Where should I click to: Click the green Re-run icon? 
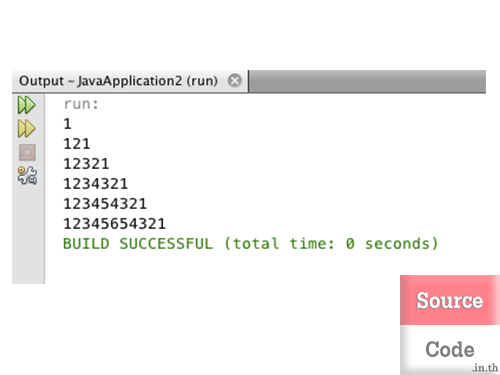[26, 105]
